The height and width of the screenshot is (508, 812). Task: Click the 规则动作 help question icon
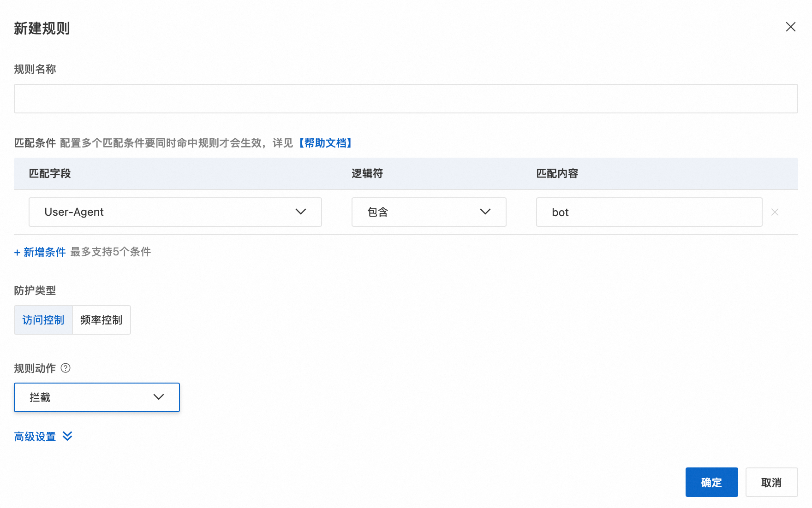66,368
